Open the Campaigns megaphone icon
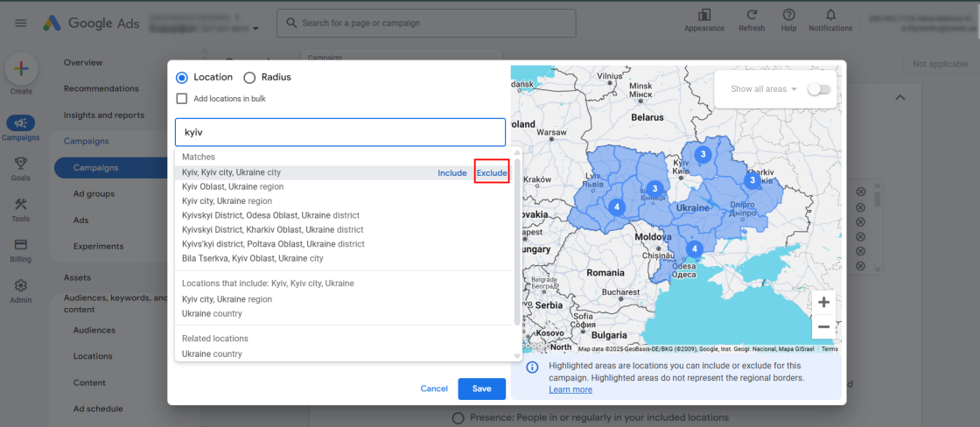The height and width of the screenshot is (427, 980). (21, 122)
